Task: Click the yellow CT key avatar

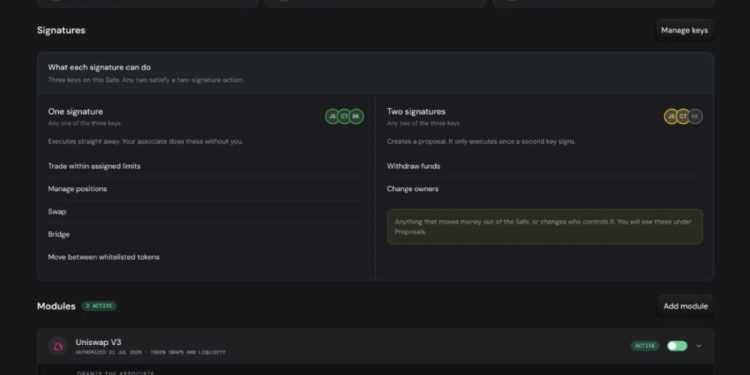Action: 683,116
